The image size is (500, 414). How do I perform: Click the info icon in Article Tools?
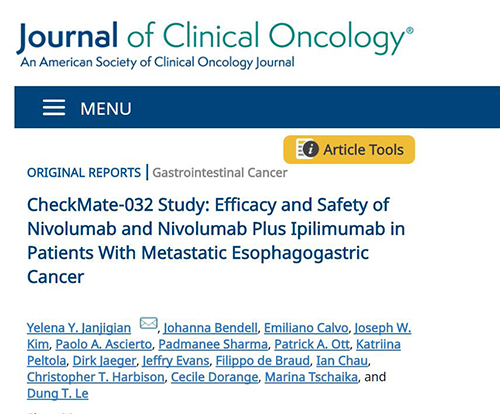click(x=310, y=149)
